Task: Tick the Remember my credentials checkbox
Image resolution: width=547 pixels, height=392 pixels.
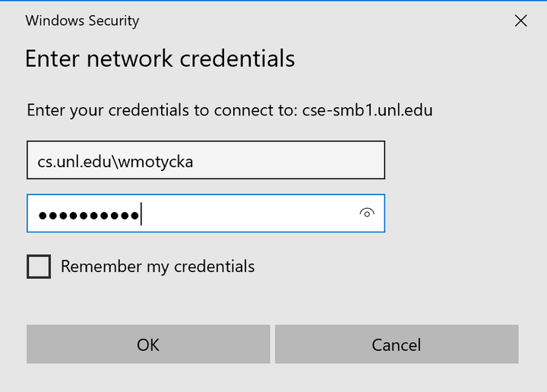Action: click(x=39, y=267)
